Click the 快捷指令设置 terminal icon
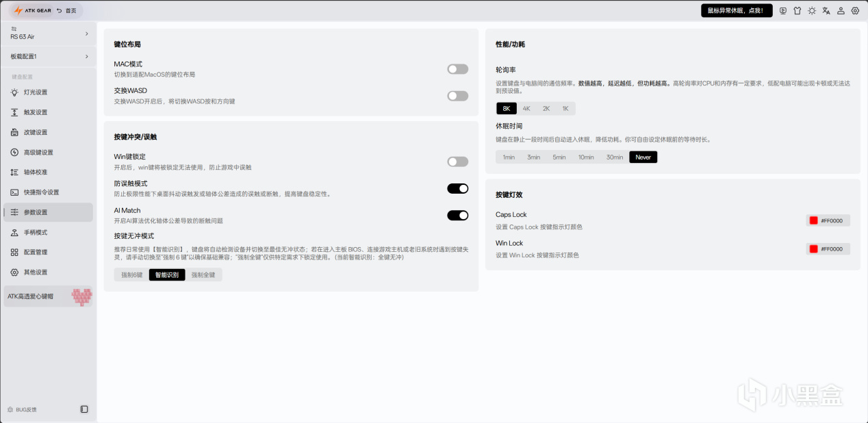This screenshot has height=423, width=868. pyautogui.click(x=14, y=192)
